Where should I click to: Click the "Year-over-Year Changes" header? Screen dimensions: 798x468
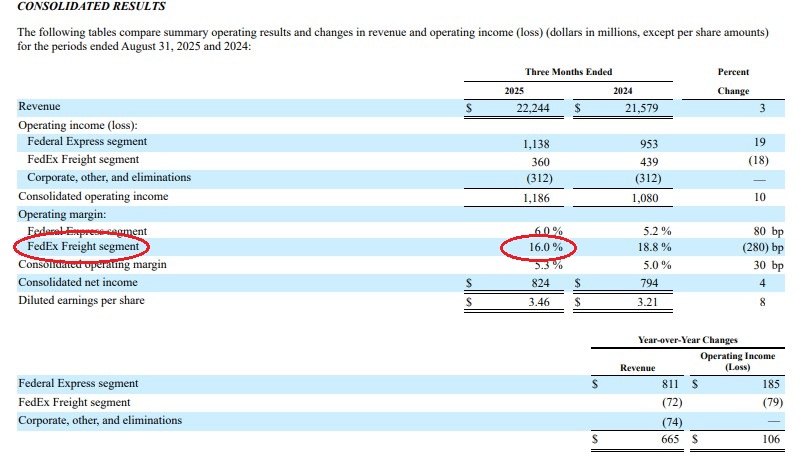pyautogui.click(x=688, y=340)
